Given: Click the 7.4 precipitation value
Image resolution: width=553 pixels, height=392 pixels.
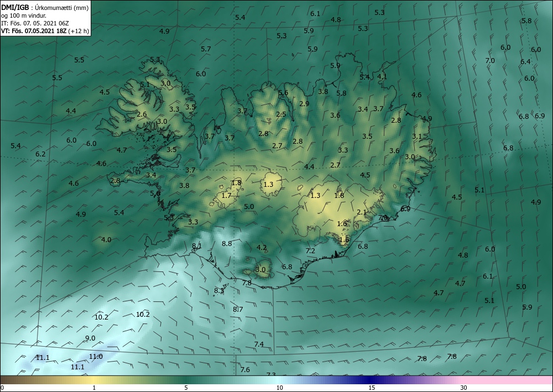Looking at the screenshot, I should 259,344.
